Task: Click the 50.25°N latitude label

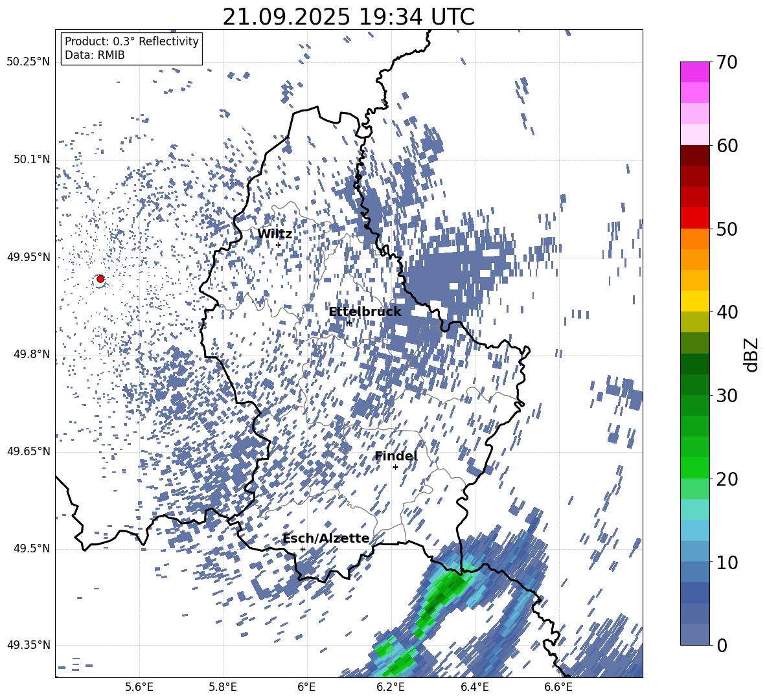Action: coord(29,62)
